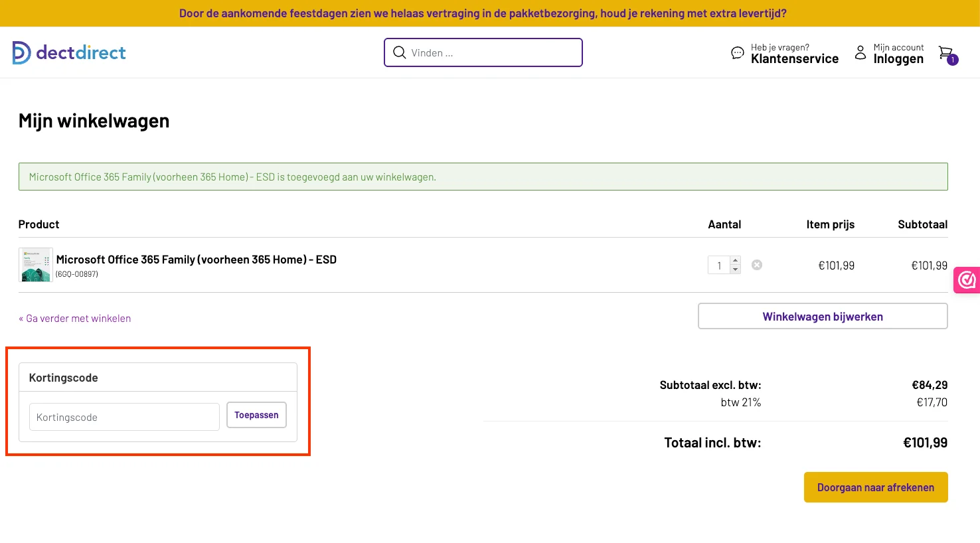
Task: Open the shopping cart icon
Action: [x=947, y=54]
